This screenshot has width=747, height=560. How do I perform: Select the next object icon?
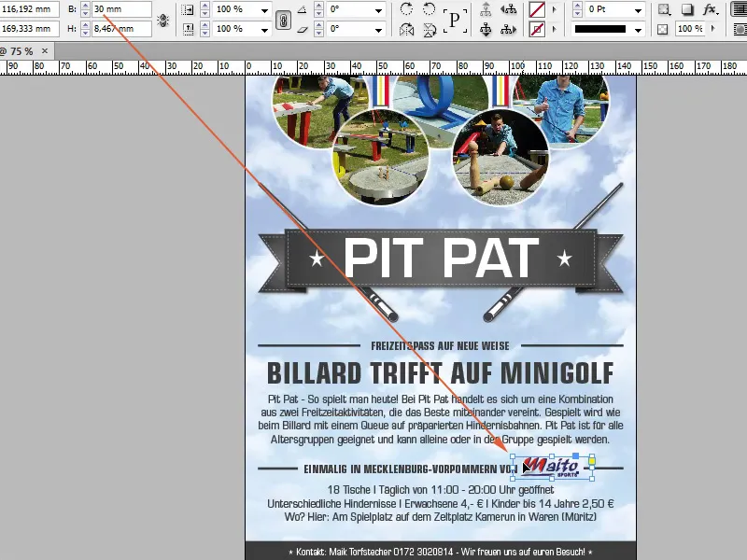click(x=508, y=30)
